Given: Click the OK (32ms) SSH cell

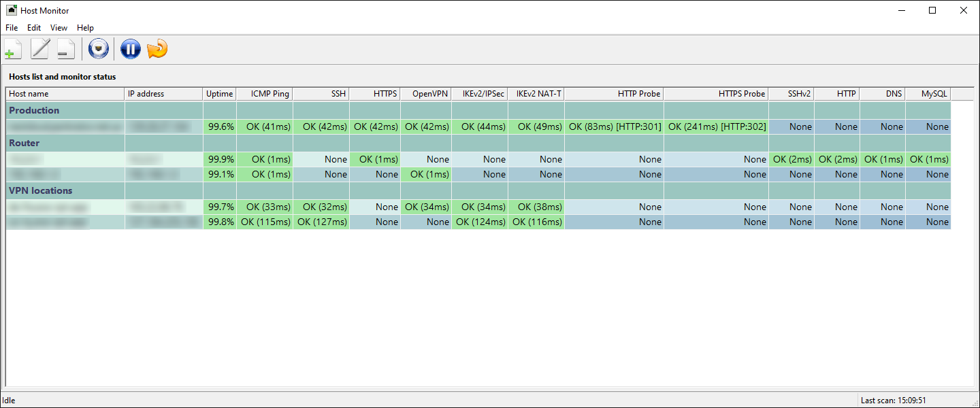Looking at the screenshot, I should [x=321, y=207].
